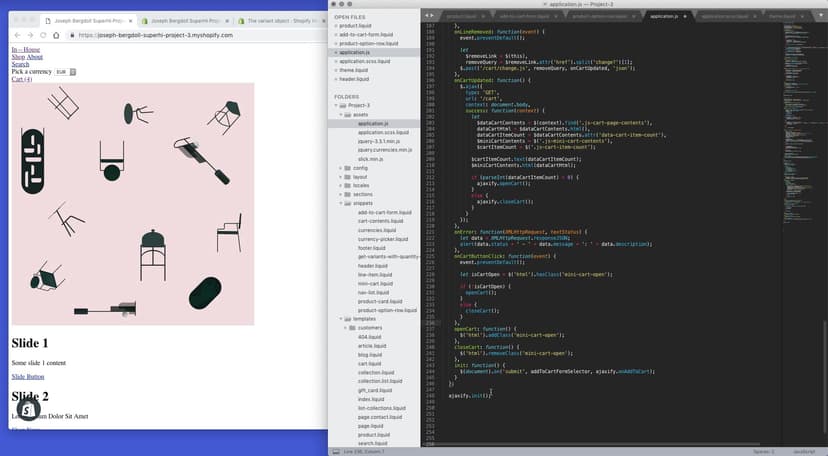The width and height of the screenshot is (828, 456).
Task: Select the application.js editor tab
Action: point(661,16)
